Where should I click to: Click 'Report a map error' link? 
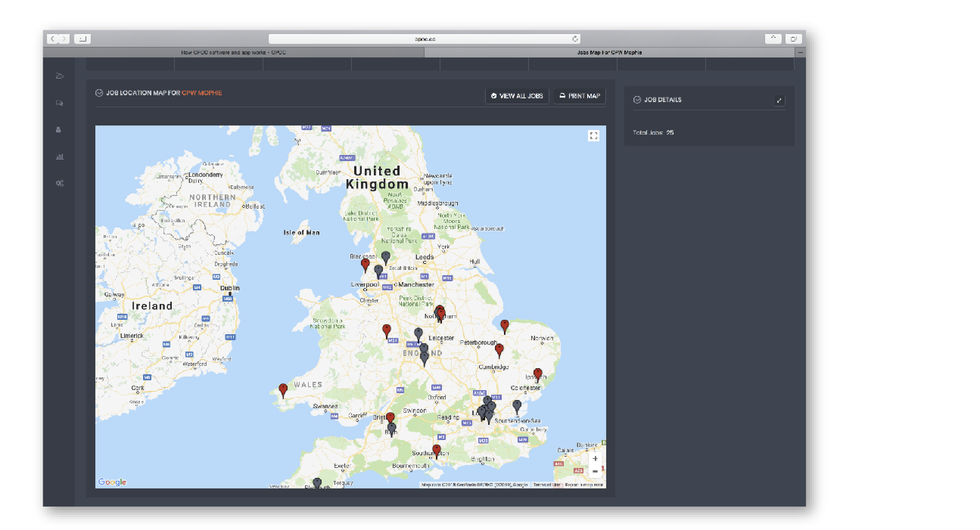(583, 485)
